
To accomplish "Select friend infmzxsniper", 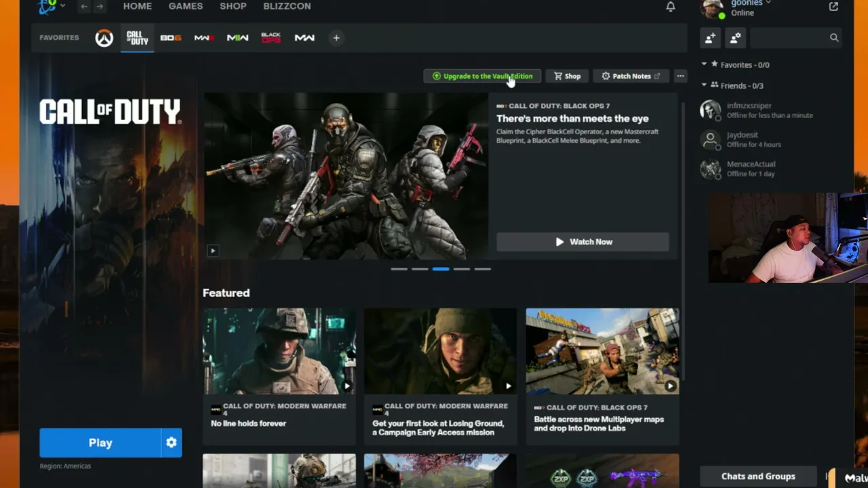I will [x=770, y=110].
